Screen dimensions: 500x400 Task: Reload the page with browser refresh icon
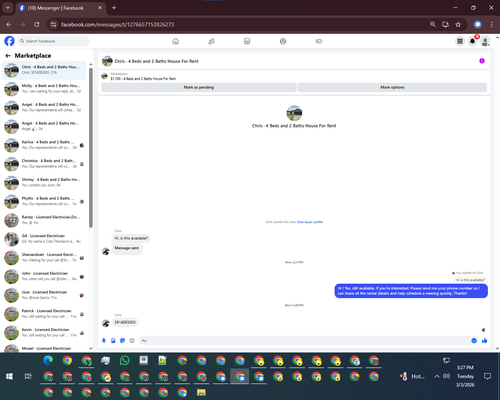pos(37,24)
